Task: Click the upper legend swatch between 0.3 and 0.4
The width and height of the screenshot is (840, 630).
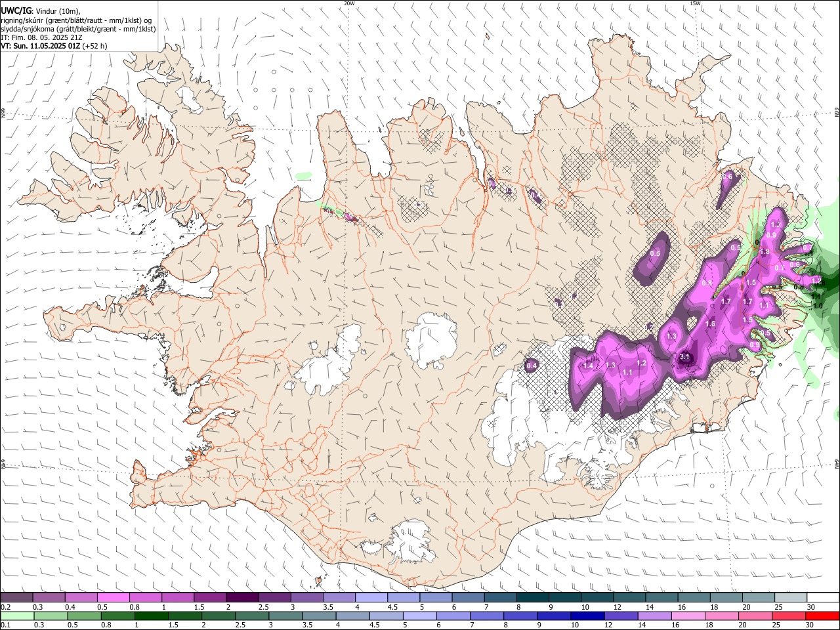Action: point(49,598)
